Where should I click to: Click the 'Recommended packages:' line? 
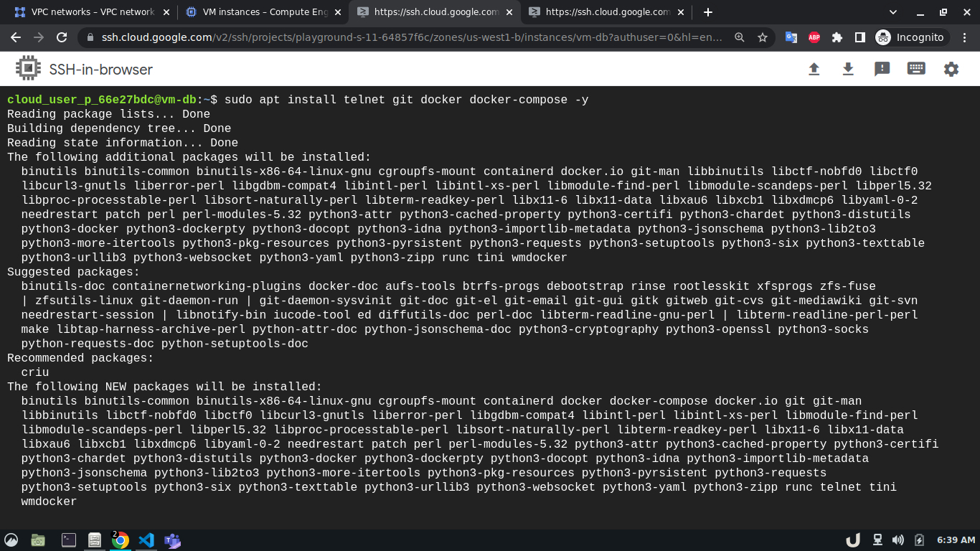coord(80,358)
